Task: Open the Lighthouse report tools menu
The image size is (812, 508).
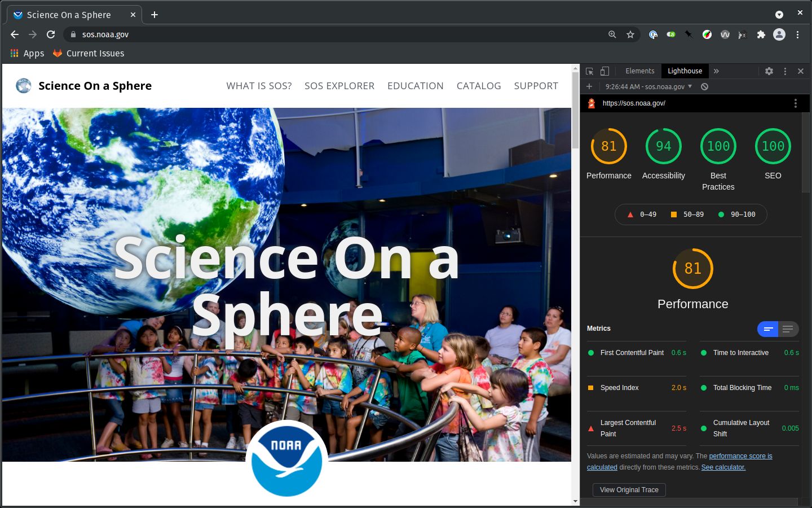Action: pos(796,103)
